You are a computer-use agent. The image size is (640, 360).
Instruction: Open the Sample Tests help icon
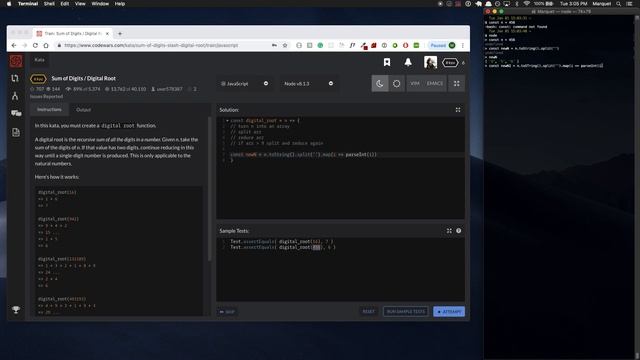point(458,231)
